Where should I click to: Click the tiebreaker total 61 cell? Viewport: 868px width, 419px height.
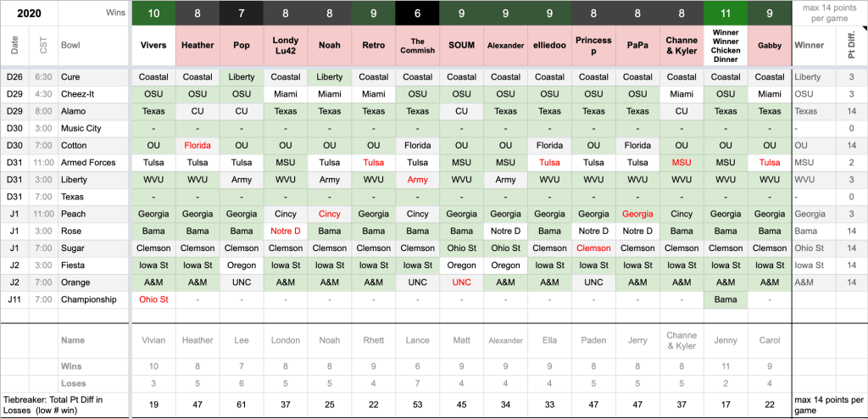242,405
